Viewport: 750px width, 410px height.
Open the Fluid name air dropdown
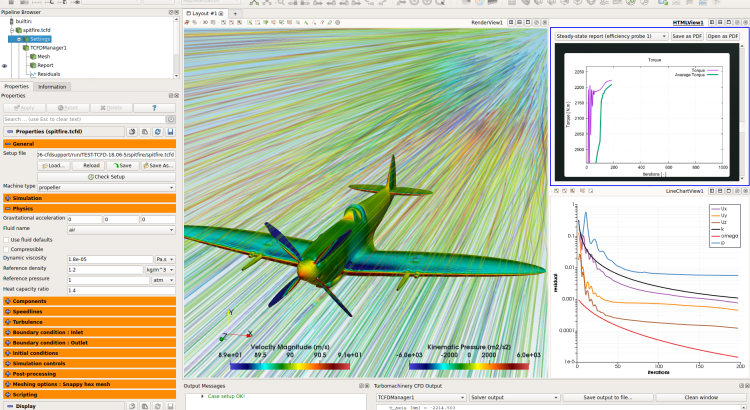click(x=121, y=230)
